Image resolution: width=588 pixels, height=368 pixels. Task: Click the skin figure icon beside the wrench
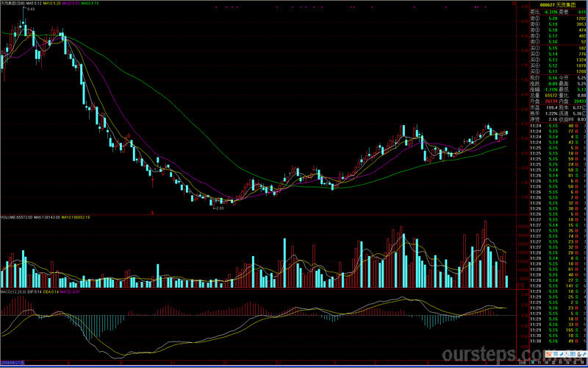pos(579,354)
